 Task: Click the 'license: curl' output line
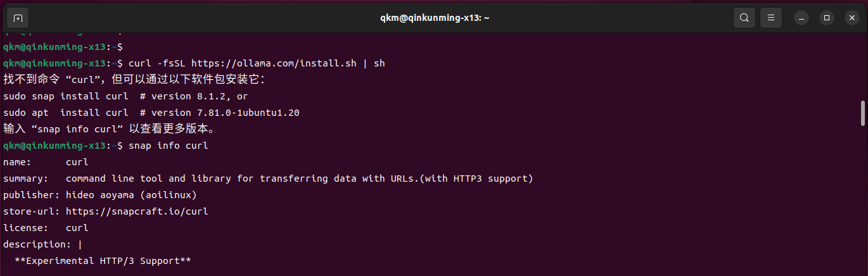coord(46,228)
